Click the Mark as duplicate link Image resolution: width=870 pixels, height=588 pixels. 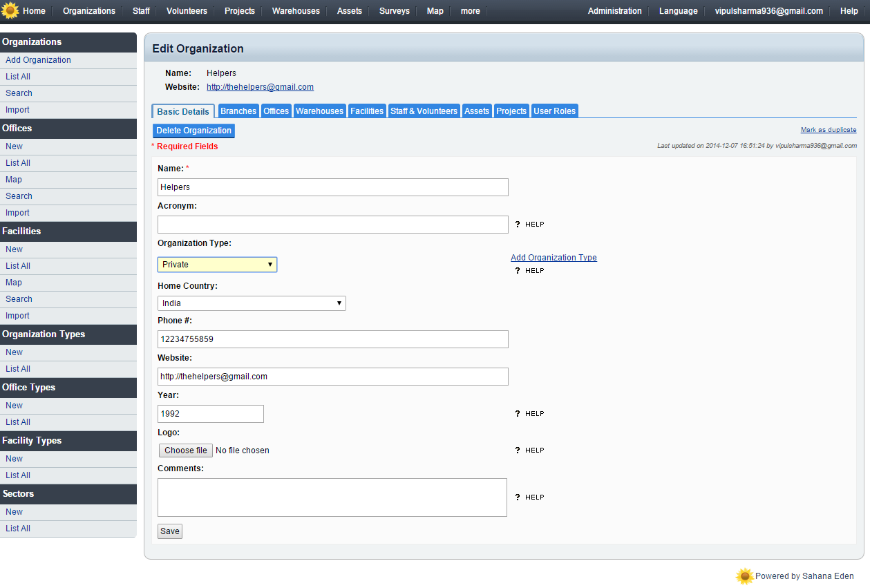tap(828, 130)
